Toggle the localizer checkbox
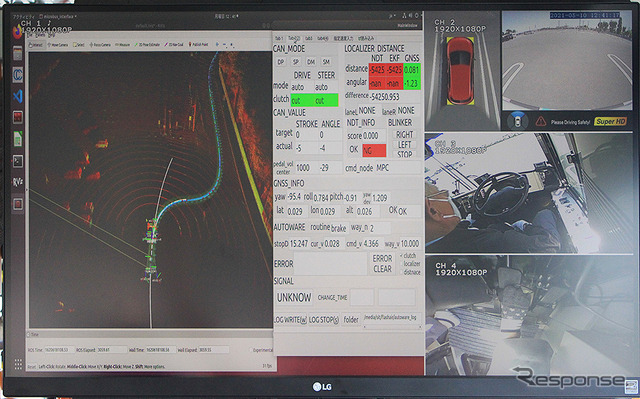640x399 pixels. click(401, 264)
